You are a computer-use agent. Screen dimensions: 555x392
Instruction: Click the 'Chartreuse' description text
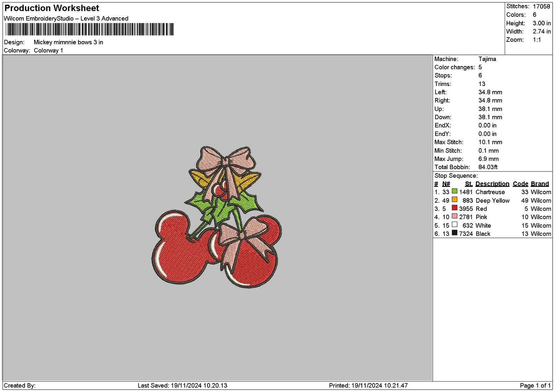point(490,192)
